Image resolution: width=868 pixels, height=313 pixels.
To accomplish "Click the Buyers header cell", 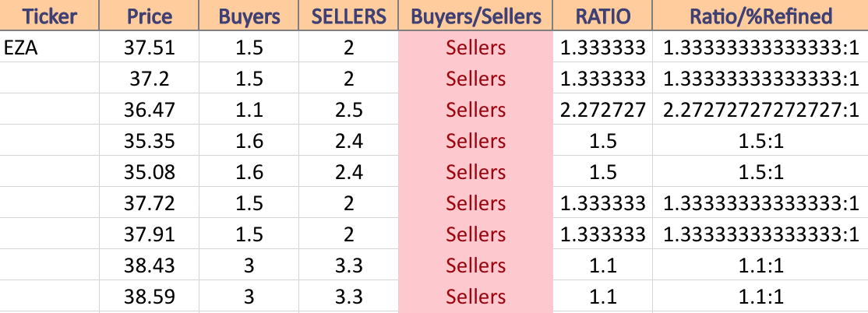I will pos(249,16).
